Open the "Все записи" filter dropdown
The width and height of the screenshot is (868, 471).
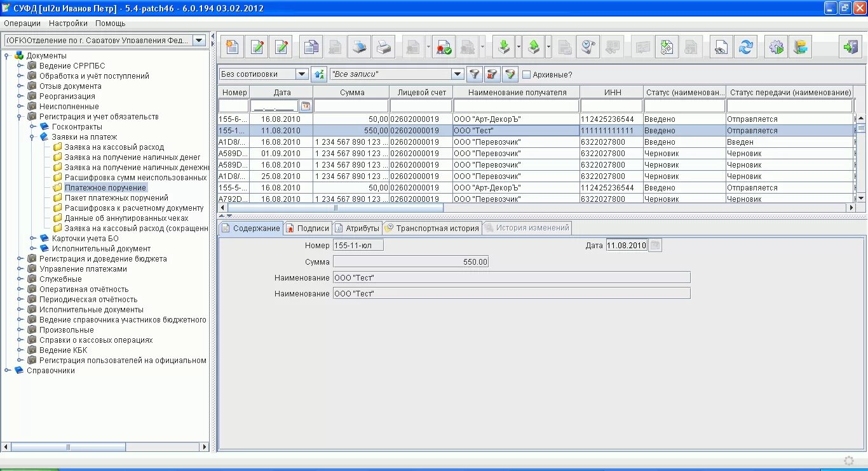coord(458,74)
